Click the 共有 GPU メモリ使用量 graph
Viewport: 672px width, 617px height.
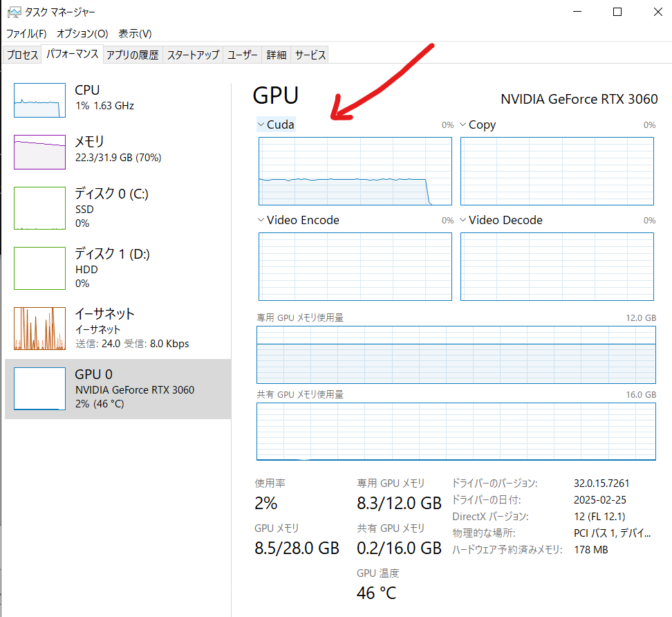pyautogui.click(x=456, y=432)
